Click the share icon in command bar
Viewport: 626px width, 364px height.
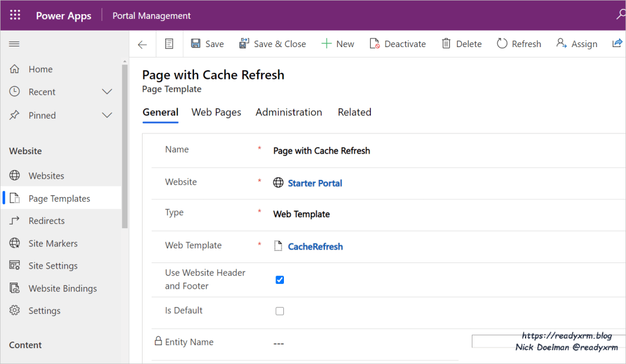(x=617, y=44)
